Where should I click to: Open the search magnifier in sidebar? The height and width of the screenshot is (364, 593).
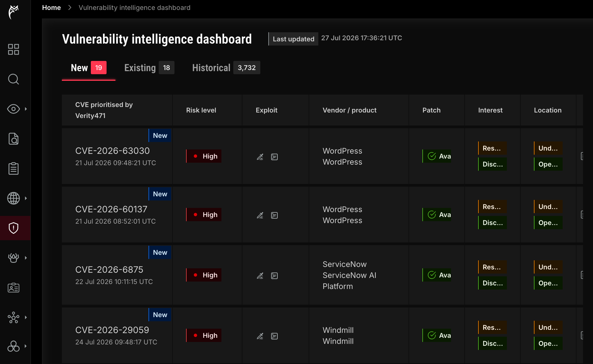click(x=13, y=79)
